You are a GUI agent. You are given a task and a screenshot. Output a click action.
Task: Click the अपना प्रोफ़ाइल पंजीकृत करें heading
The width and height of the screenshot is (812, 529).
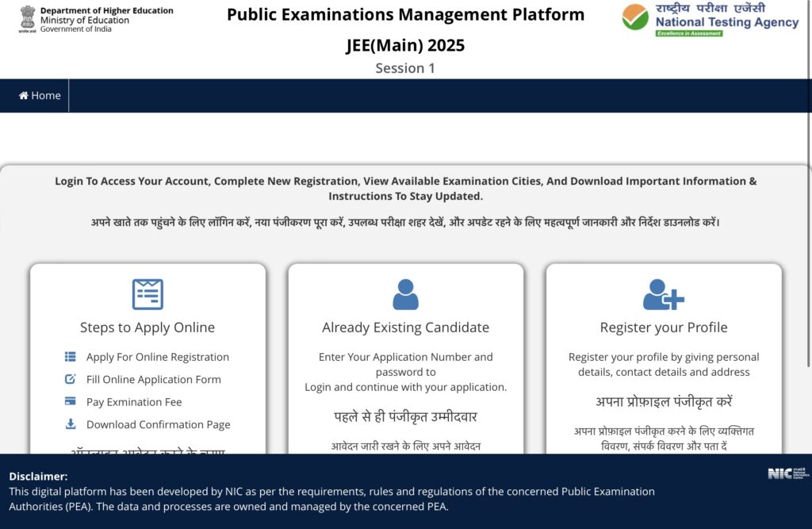pos(664,401)
